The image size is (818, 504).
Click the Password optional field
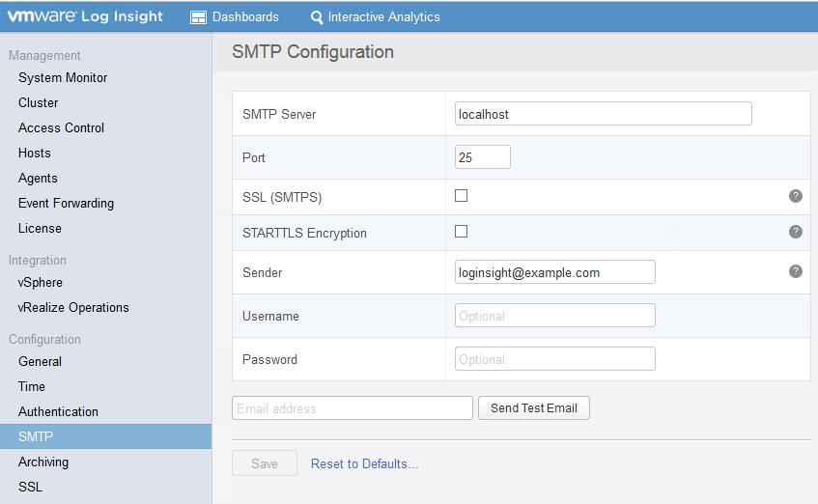555,359
